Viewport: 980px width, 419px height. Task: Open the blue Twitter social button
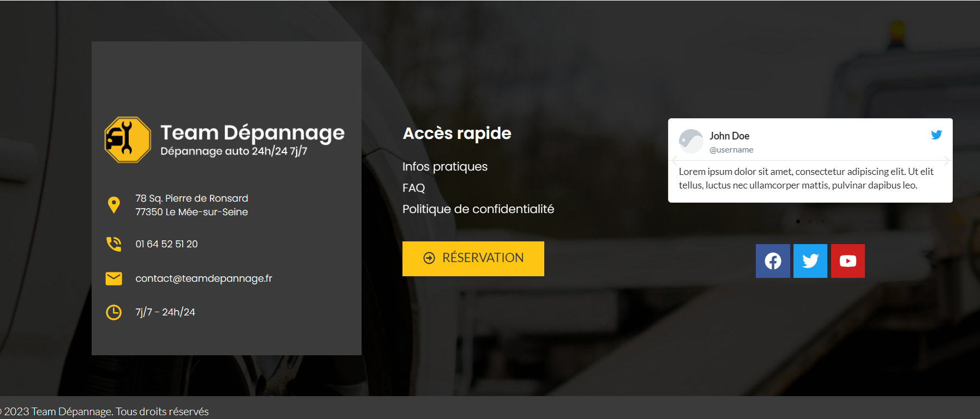coord(810,261)
